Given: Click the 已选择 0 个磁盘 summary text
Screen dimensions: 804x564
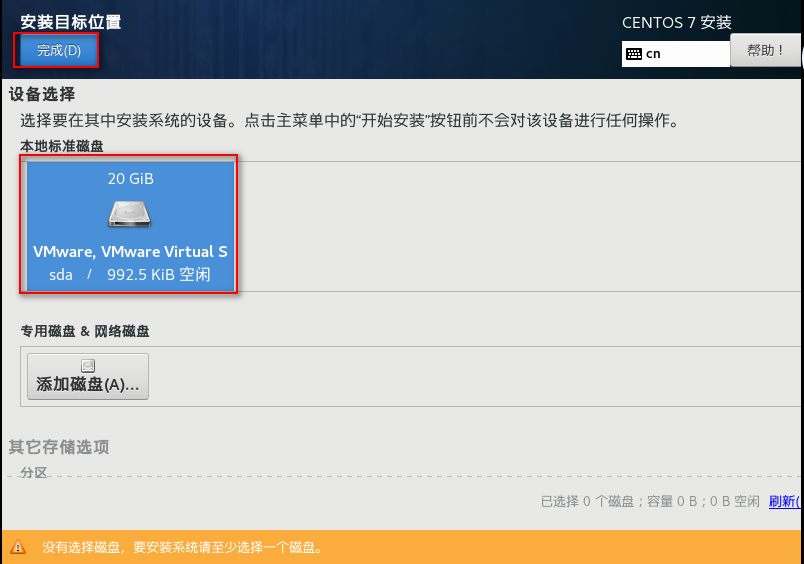Looking at the screenshot, I should tap(650, 501).
